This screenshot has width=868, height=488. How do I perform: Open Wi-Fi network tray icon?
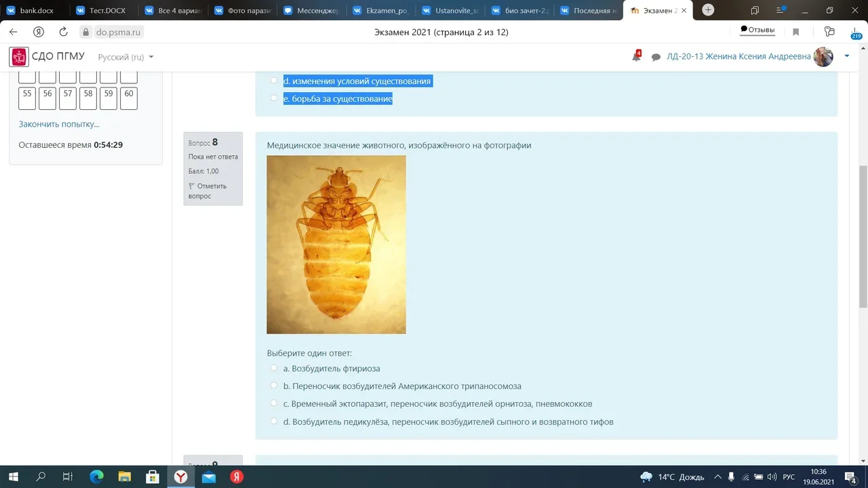[745, 476]
